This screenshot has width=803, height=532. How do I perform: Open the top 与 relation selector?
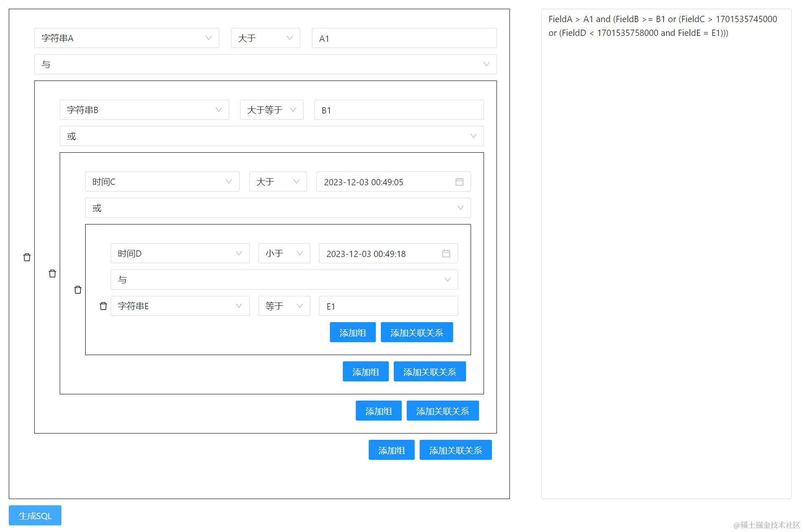pos(265,65)
